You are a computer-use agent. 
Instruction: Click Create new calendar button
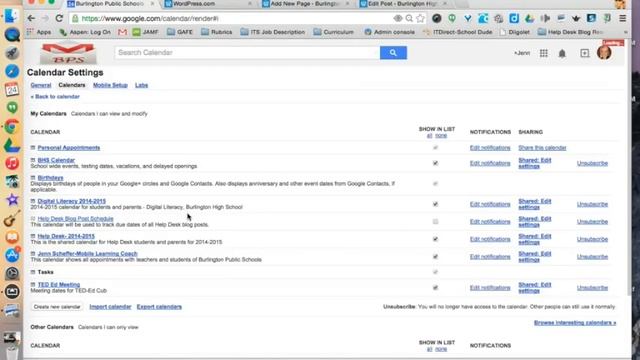click(x=57, y=307)
